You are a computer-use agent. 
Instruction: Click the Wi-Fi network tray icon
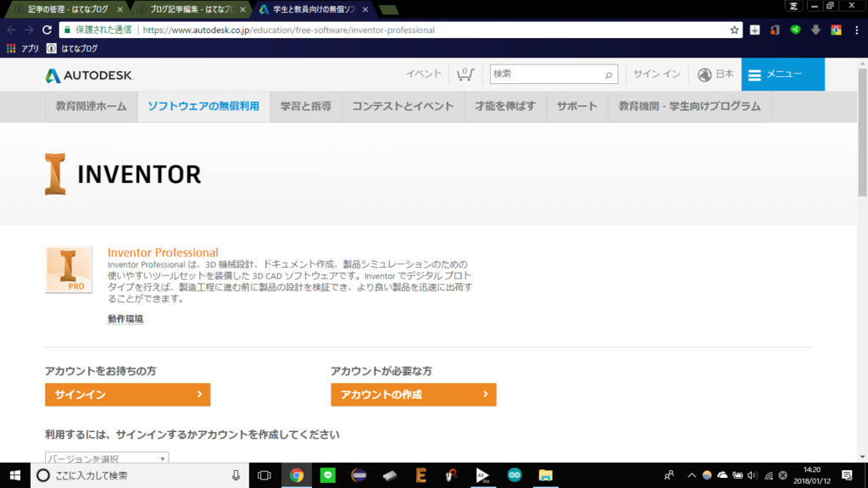tap(768, 475)
